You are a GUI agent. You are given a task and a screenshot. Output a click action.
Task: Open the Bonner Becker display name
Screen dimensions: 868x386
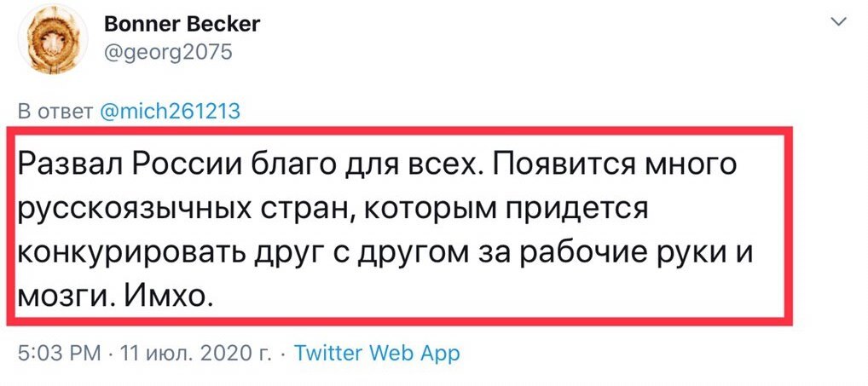[x=182, y=24]
